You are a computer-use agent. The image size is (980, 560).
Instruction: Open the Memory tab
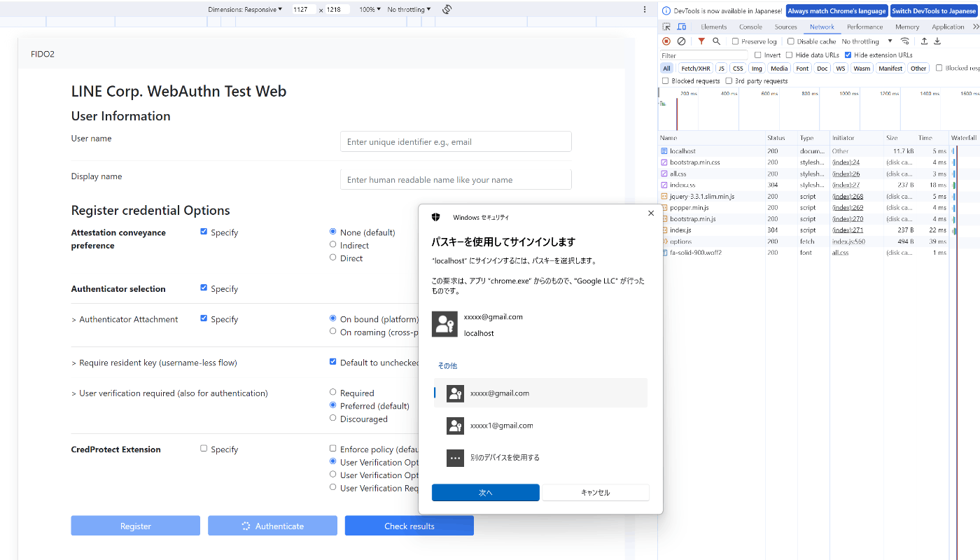pos(907,27)
